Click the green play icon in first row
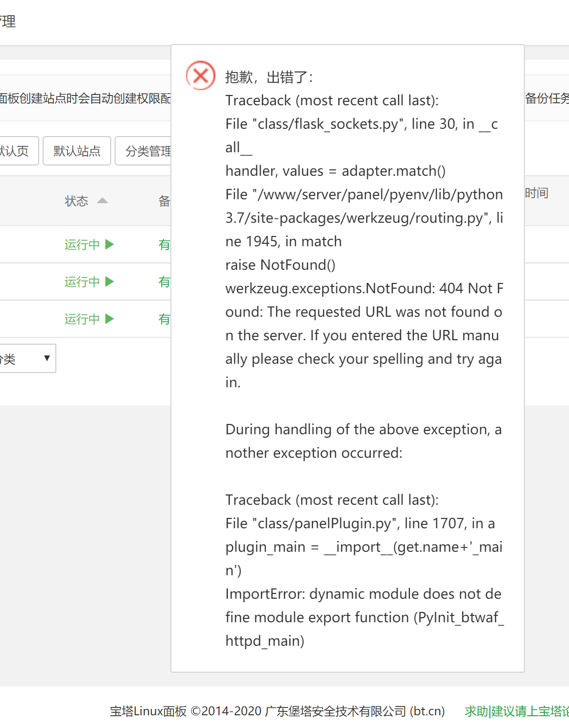Viewport: 569px width, 728px height. (x=110, y=244)
